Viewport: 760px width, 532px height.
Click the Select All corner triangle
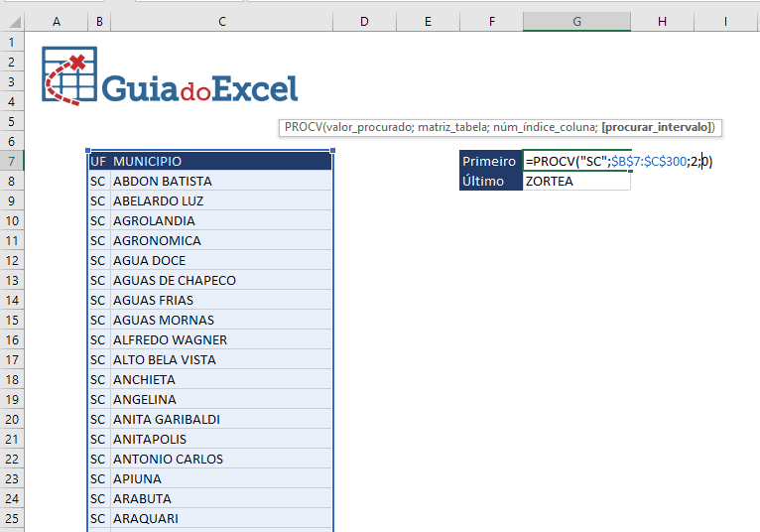click(16, 22)
